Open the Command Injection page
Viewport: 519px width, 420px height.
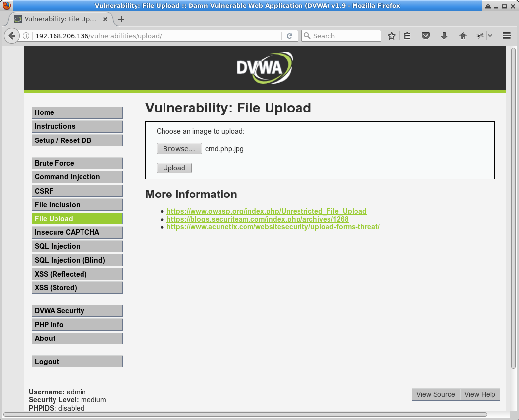tap(77, 177)
